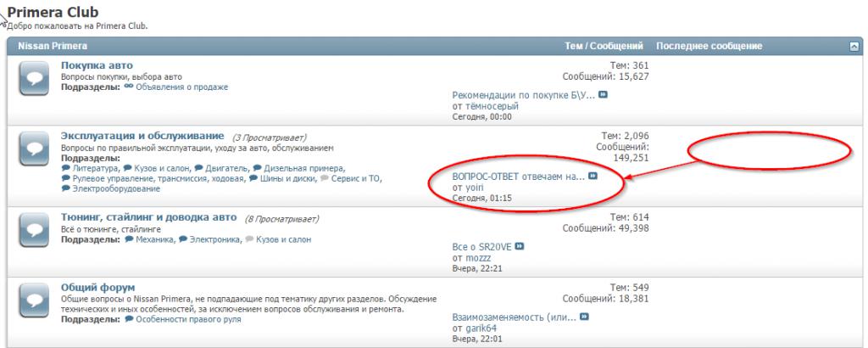The image size is (868, 348).
Task: Open thread ВОПРОС-ОТВЕТ отвечаем на...
Action: pos(519,177)
